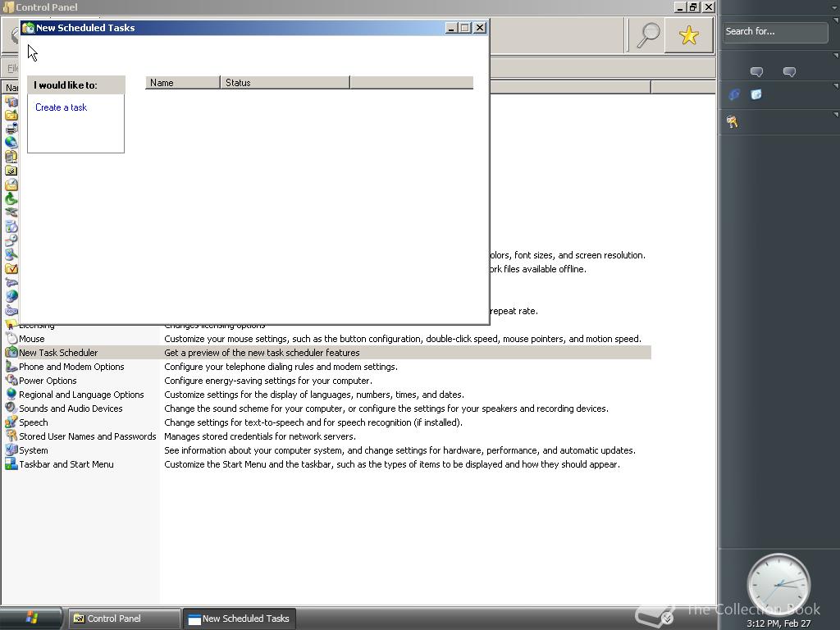Click the New Task Scheduler description text

(262, 353)
